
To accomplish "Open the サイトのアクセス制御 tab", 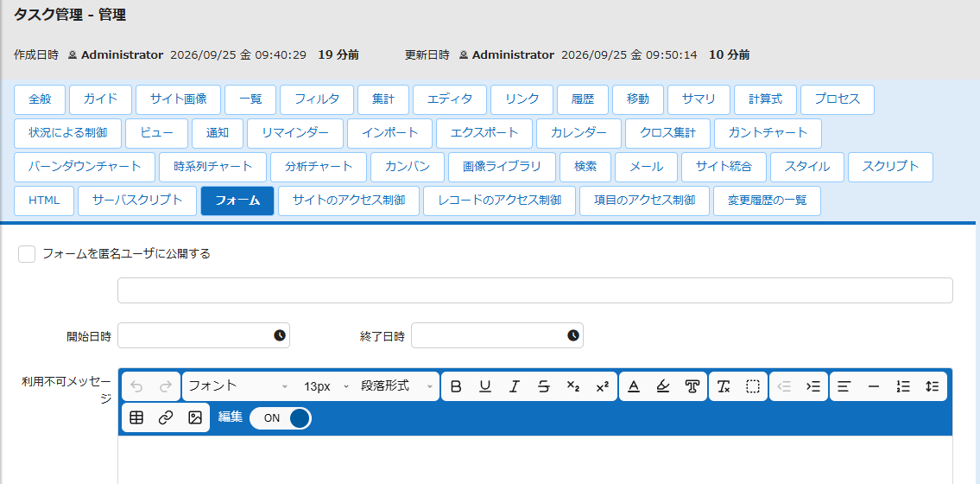I will (349, 201).
